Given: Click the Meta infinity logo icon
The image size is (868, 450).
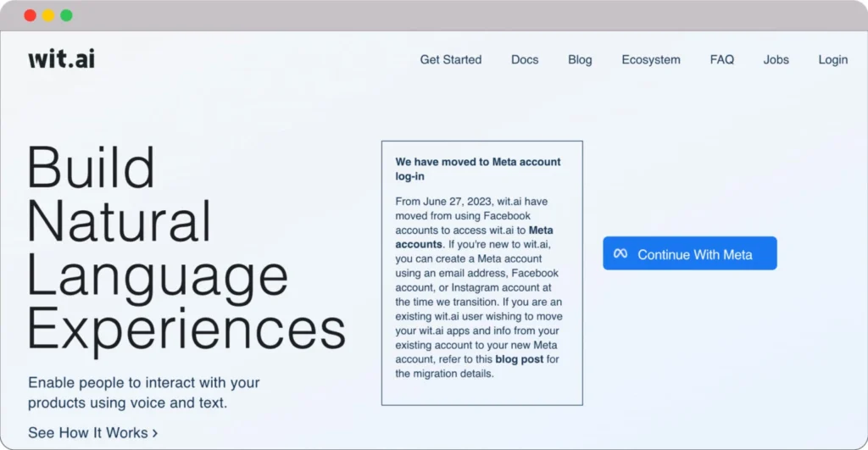Looking at the screenshot, I should pyautogui.click(x=620, y=254).
